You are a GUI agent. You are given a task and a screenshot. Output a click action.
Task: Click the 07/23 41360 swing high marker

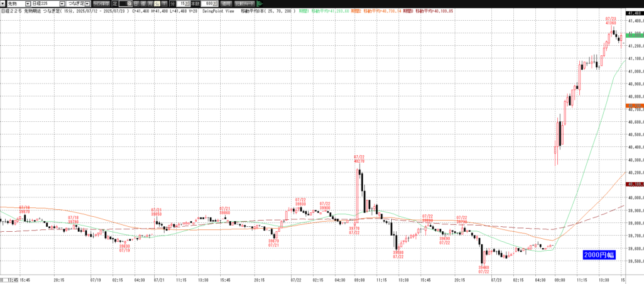(610, 22)
